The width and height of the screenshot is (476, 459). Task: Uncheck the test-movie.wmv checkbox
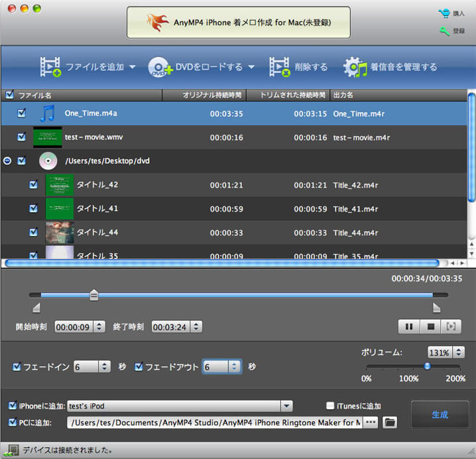pos(22,137)
